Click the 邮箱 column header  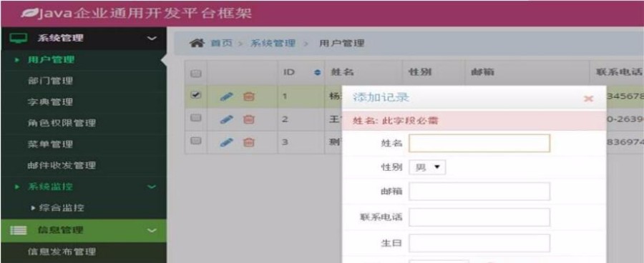(482, 73)
